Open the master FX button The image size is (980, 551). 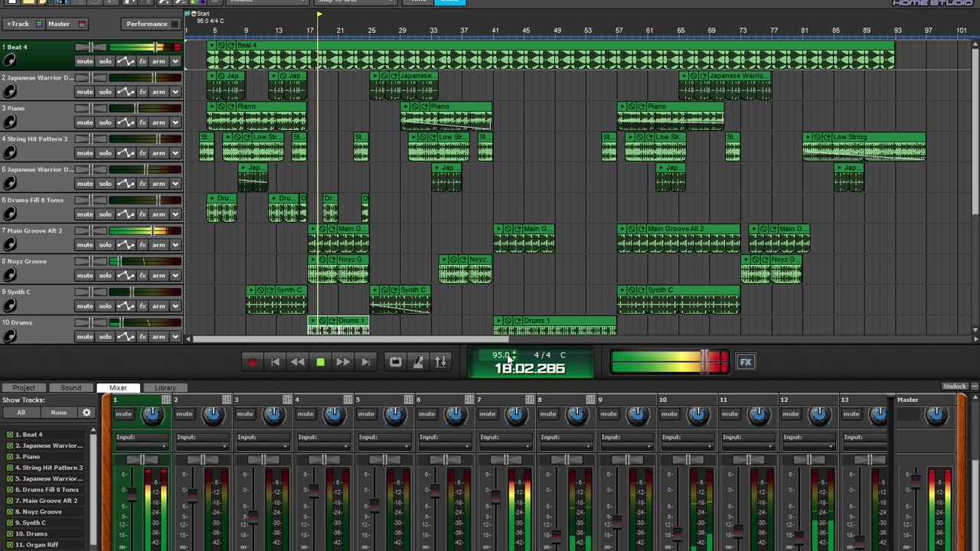[x=746, y=362]
